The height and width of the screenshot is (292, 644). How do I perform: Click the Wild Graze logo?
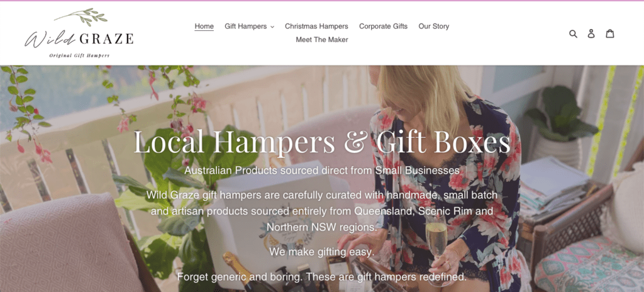tap(79, 33)
